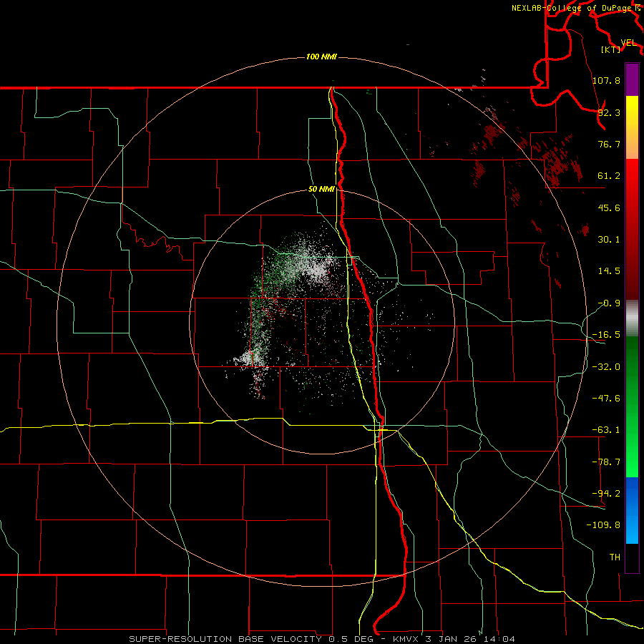Click the gray near-zero segment of color bar
Screen dimensions: 644x644
(632, 318)
